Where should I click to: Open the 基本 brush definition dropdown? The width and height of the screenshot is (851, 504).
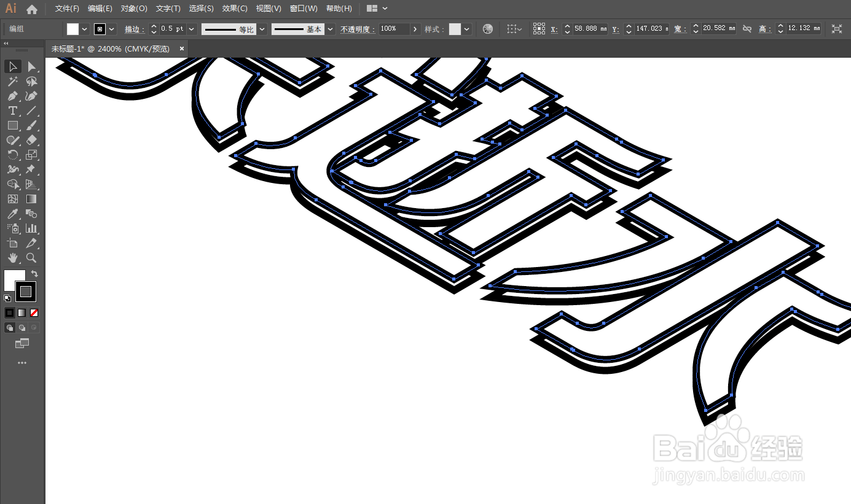331,29
